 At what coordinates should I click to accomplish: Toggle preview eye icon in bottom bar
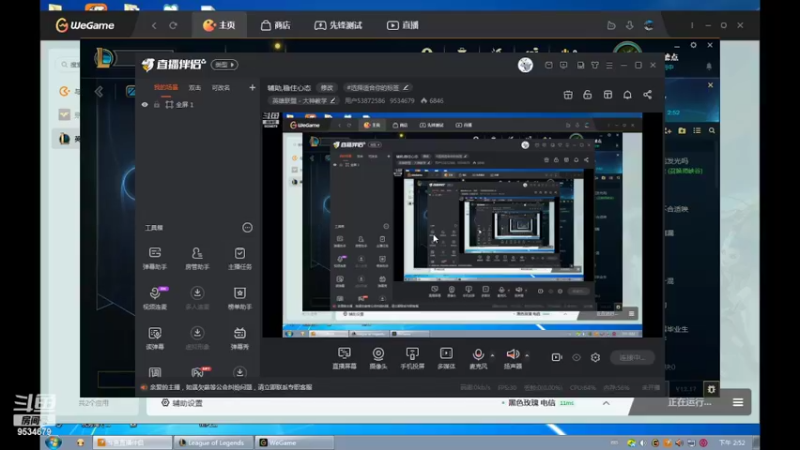tap(576, 357)
